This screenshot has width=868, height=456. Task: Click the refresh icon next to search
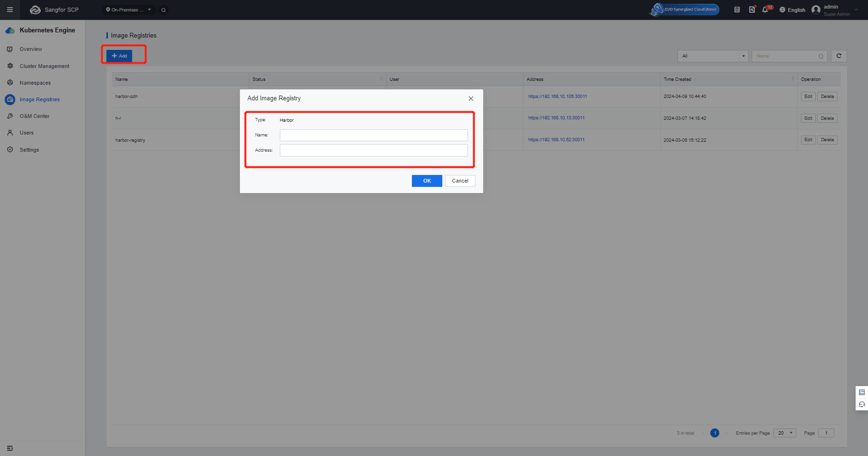[839, 56]
